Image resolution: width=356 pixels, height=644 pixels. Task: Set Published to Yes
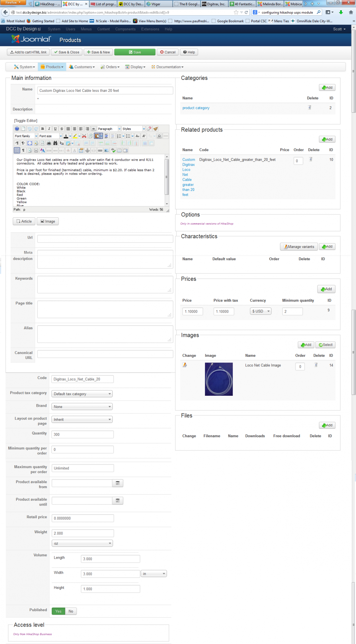(58, 611)
